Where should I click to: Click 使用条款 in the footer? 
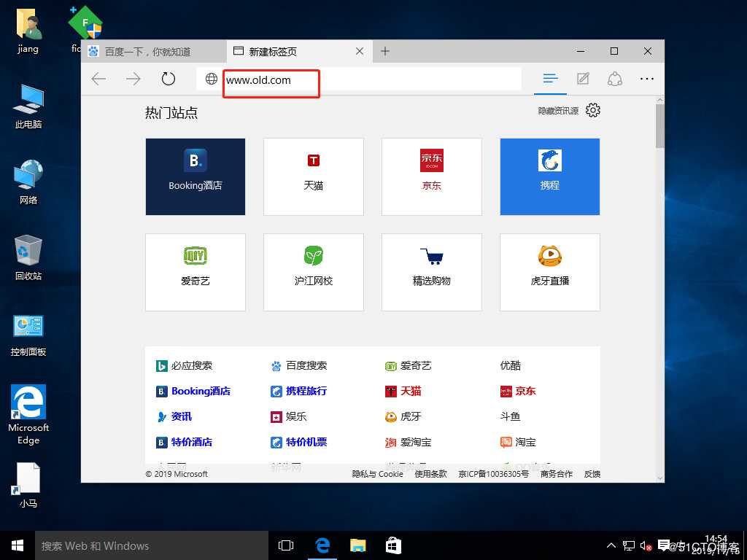click(x=430, y=474)
